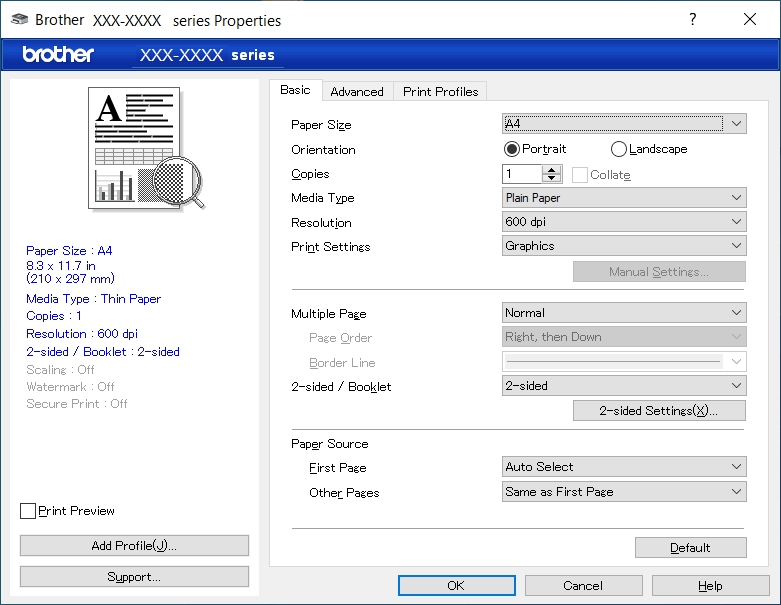The width and height of the screenshot is (781, 605).
Task: Switch to the Advanced tab
Action: coord(357,92)
